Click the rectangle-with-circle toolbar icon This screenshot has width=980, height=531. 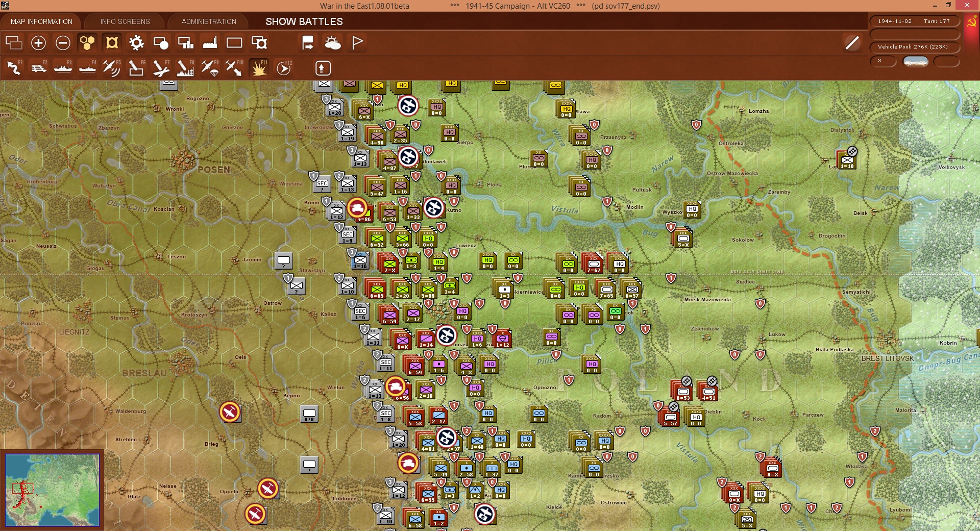tap(161, 43)
